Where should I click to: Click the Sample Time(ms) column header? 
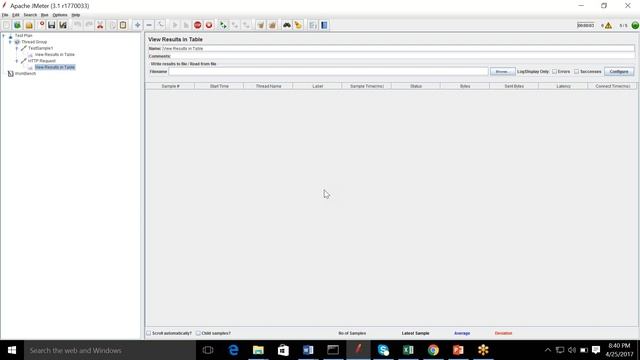coord(367,86)
